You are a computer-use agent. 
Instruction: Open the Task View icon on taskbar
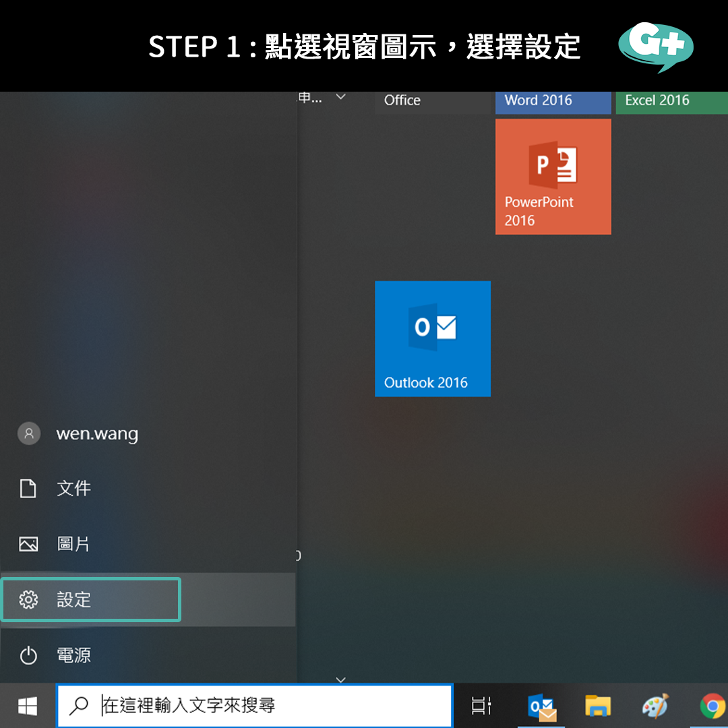(481, 706)
